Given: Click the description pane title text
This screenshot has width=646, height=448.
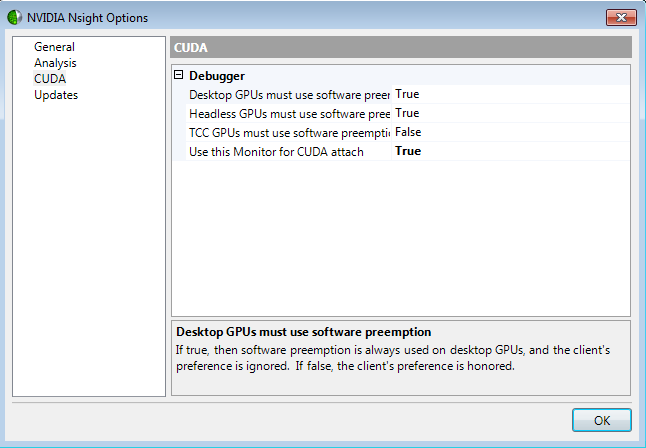Looking at the screenshot, I should coord(303,332).
